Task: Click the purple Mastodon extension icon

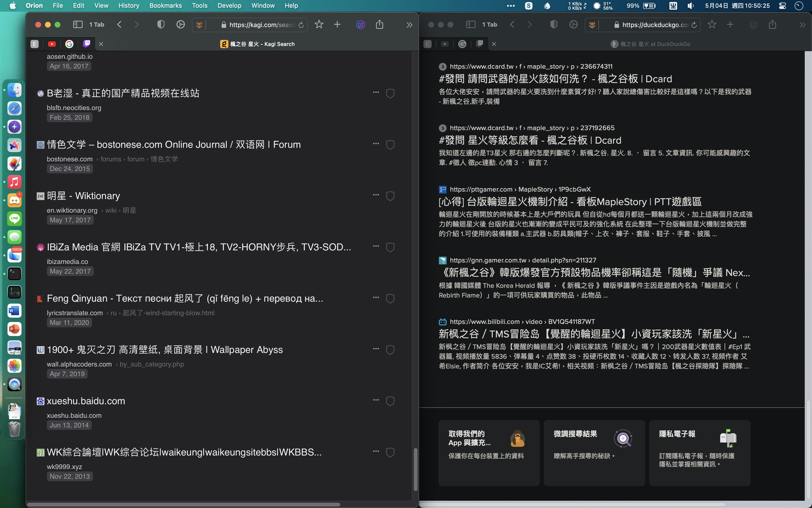Action: coord(360,24)
